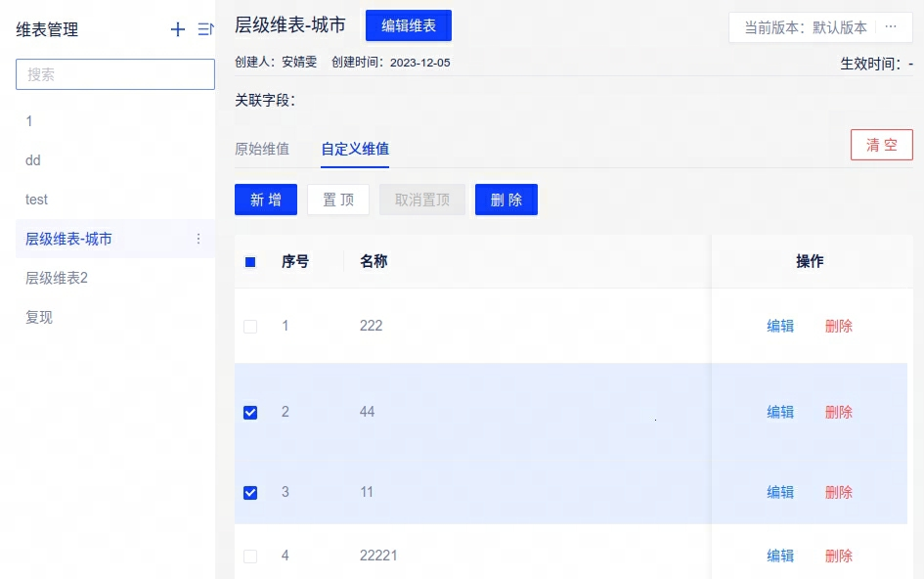The width and height of the screenshot is (924, 579).
Task: Check the checkbox for row 1
Action: [250, 327]
